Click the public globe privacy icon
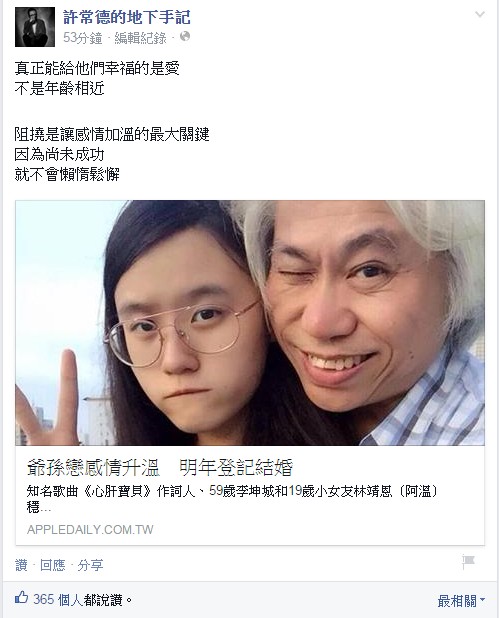Viewport: 499px width, 618px height. [x=185, y=37]
